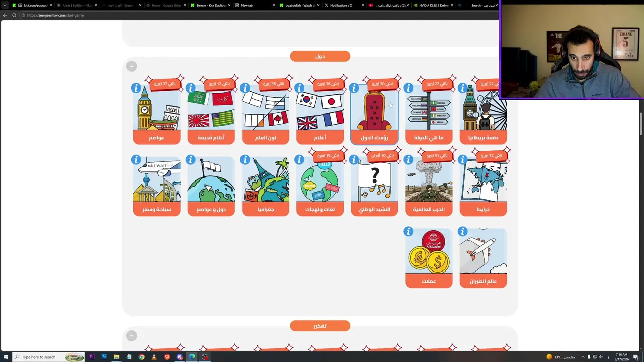
Task: Click info icon on جغرافيا card
Action: [245, 160]
